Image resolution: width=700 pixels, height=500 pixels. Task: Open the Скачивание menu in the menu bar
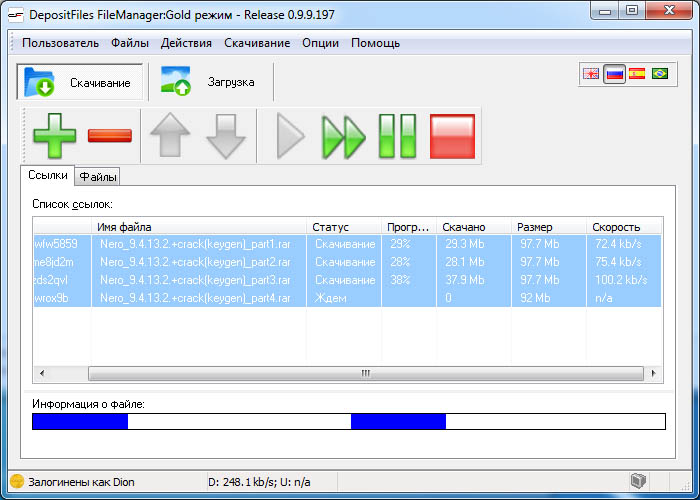(x=257, y=43)
